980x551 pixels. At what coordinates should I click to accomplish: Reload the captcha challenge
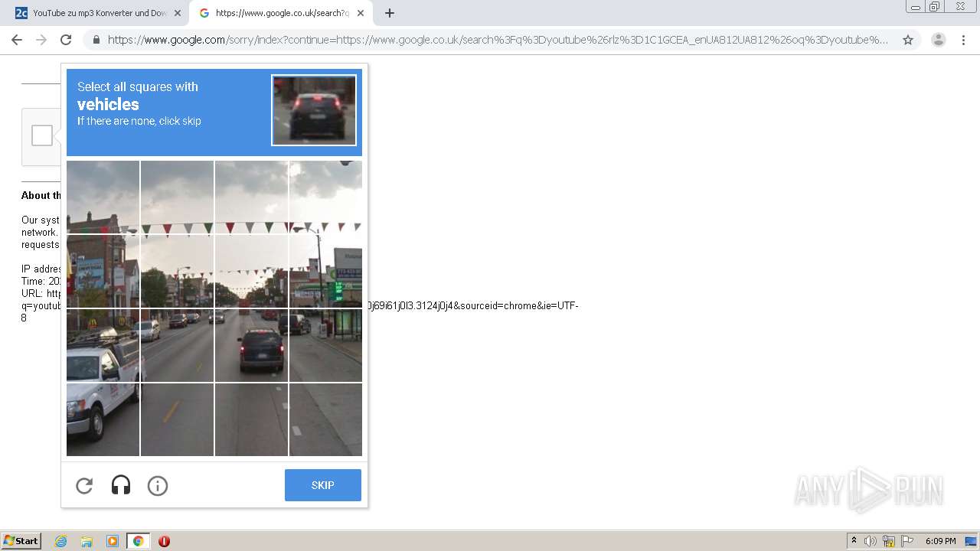point(84,485)
